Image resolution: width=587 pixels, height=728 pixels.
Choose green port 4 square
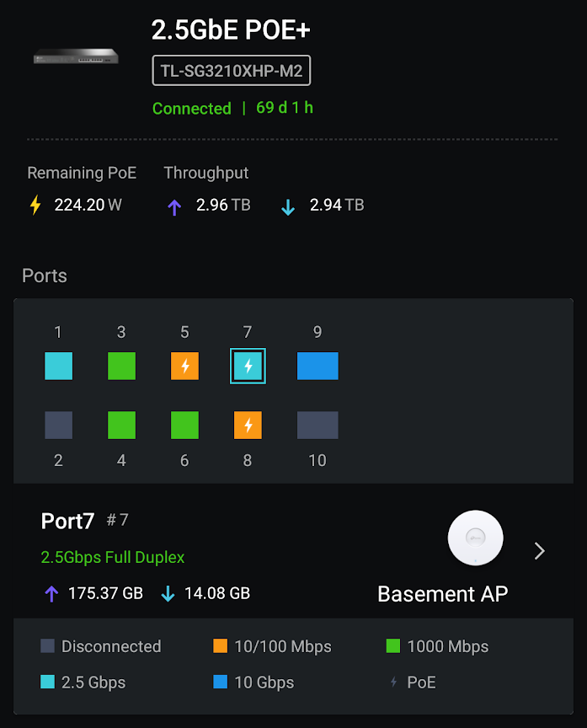[121, 426]
